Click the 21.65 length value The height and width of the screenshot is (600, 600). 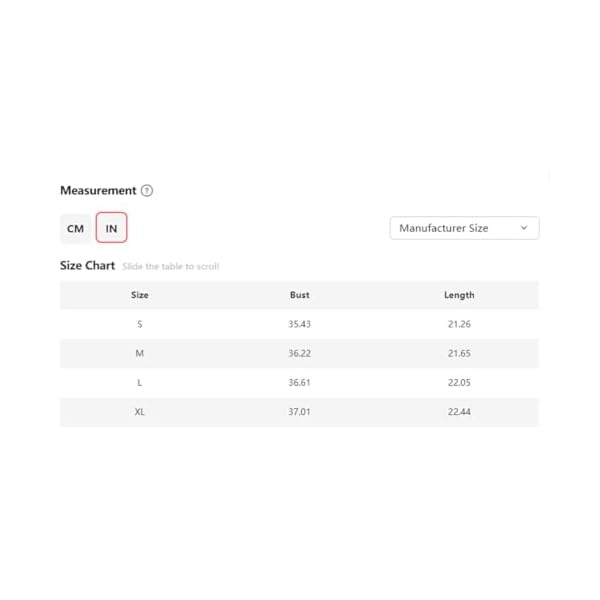pyautogui.click(x=459, y=353)
